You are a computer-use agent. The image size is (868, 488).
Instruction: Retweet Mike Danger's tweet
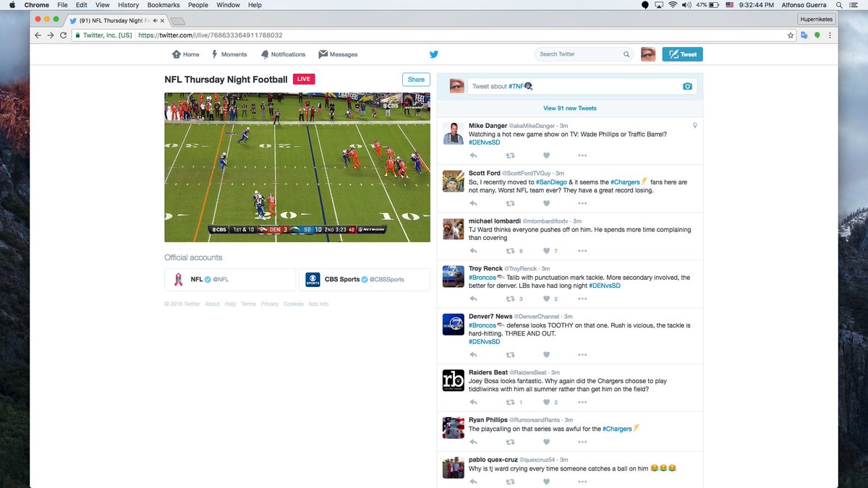pyautogui.click(x=510, y=155)
